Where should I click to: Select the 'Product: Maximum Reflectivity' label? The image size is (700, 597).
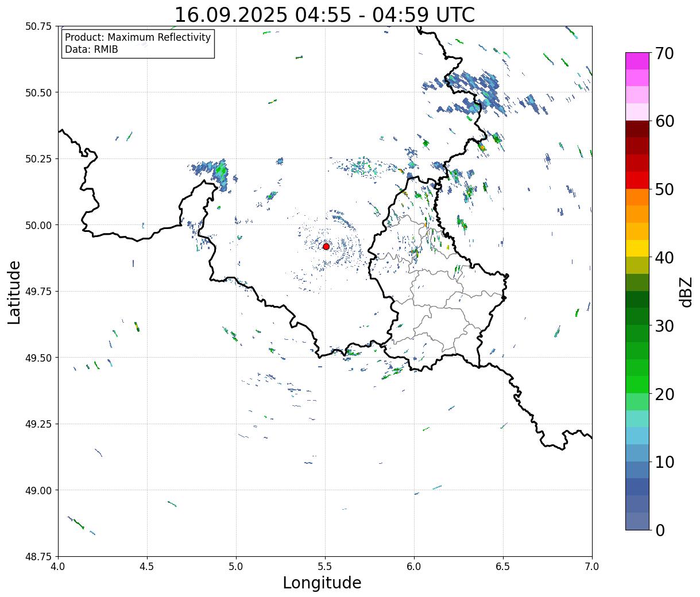pyautogui.click(x=138, y=37)
